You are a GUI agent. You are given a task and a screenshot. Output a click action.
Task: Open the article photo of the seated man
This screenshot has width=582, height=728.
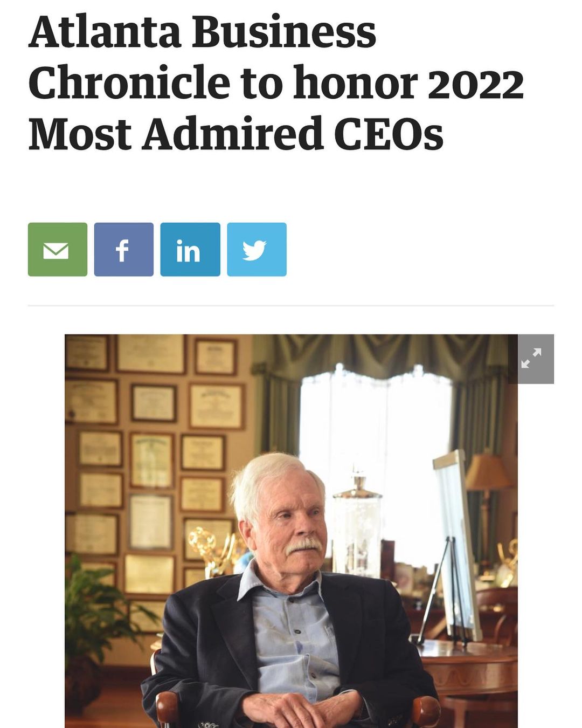pyautogui.click(x=291, y=531)
